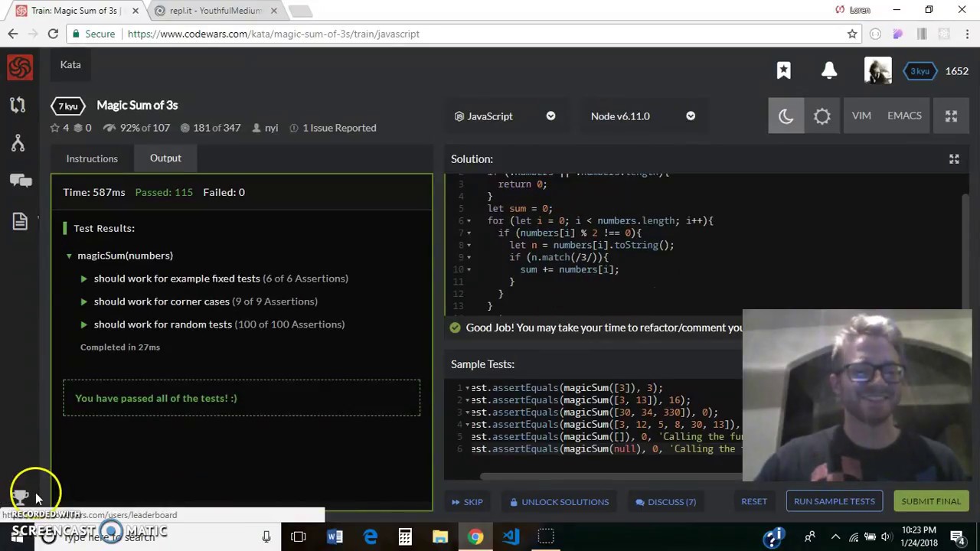Enable EMACS key bindings
Image resolution: width=980 pixels, height=551 pixels.
[904, 116]
